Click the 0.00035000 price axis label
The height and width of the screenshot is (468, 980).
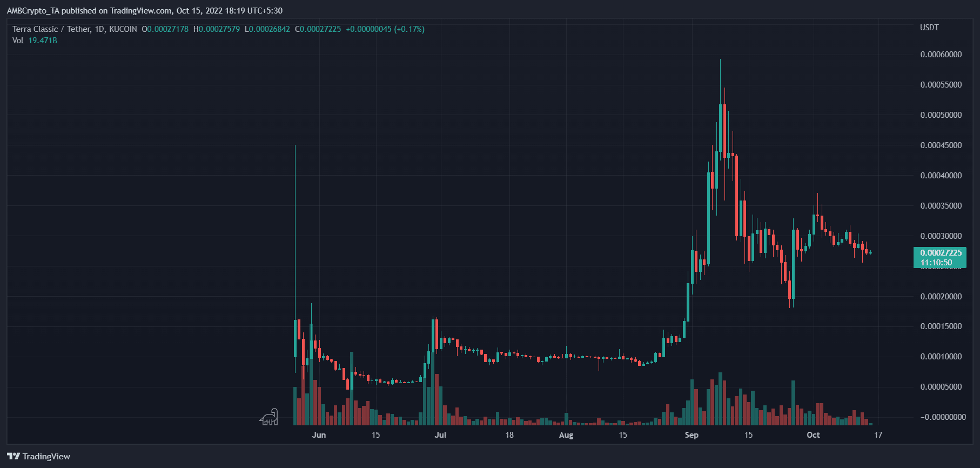(941, 206)
